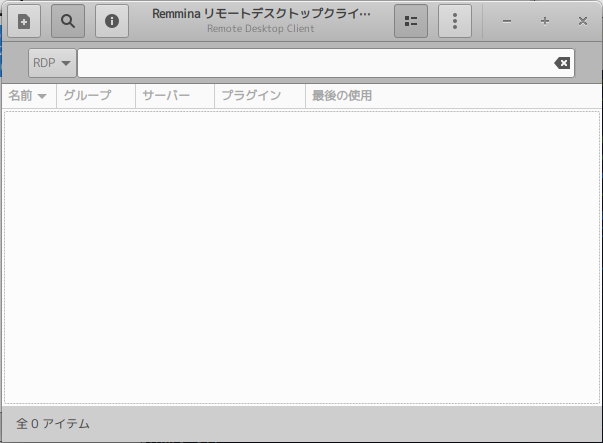Viewport: 603px width, 443px height.
Task: Open the three-dot main menu
Action: pyautogui.click(x=455, y=21)
